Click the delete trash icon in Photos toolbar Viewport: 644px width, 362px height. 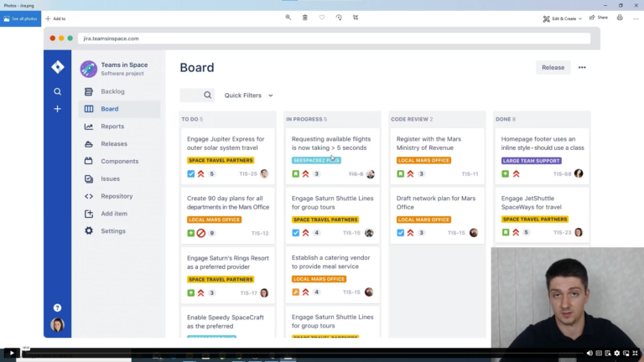[x=304, y=18]
